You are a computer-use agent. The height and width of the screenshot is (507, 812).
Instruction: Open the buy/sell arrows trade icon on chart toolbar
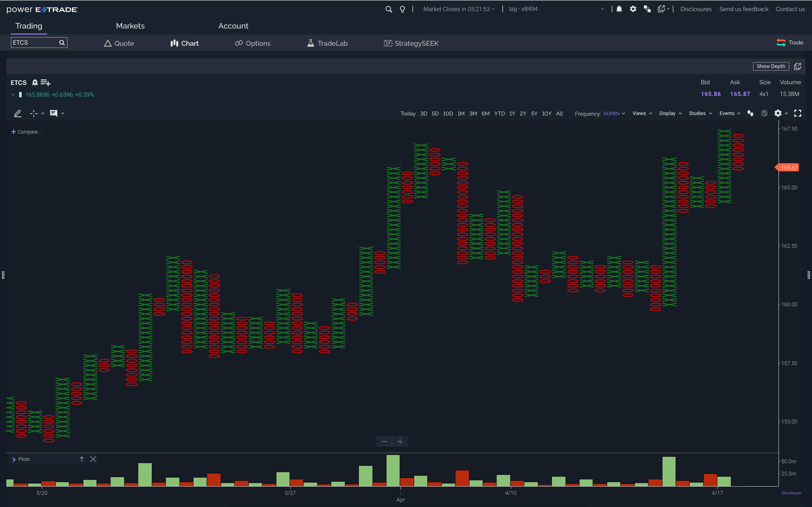click(x=750, y=113)
